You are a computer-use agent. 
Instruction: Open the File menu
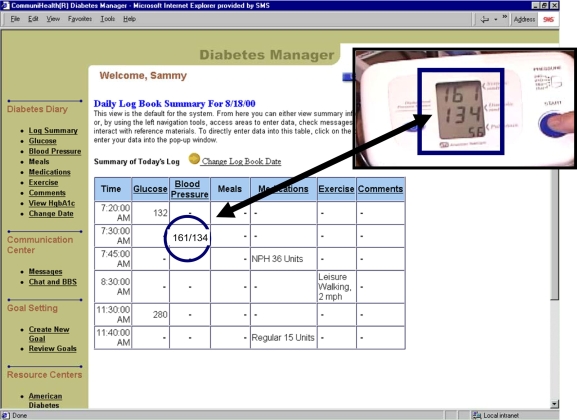(x=15, y=19)
